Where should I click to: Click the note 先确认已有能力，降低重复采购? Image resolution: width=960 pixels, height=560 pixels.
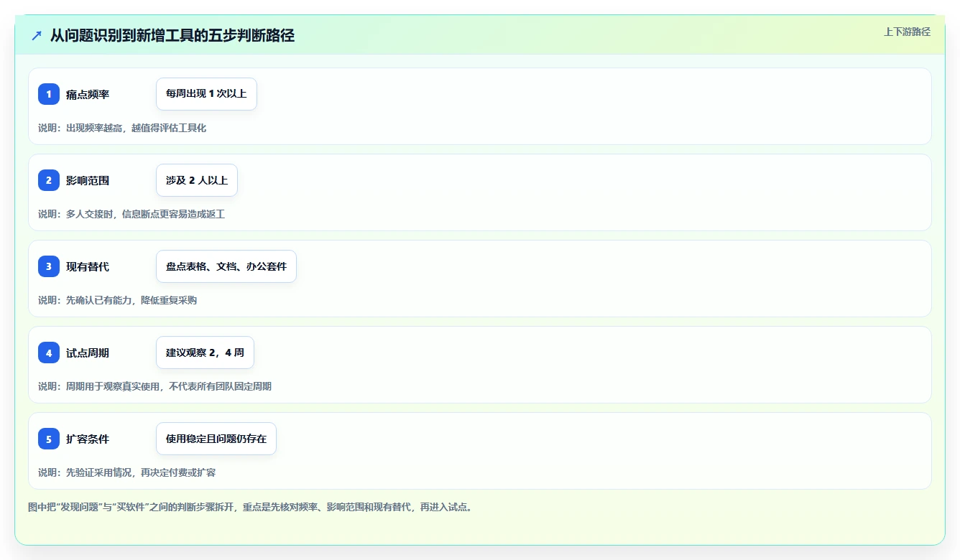coord(117,300)
